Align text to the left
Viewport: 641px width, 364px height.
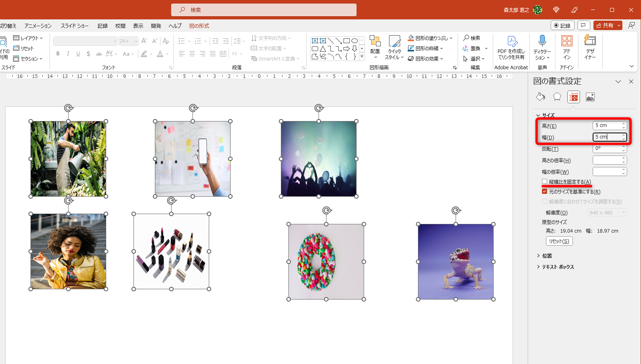pos(182,54)
